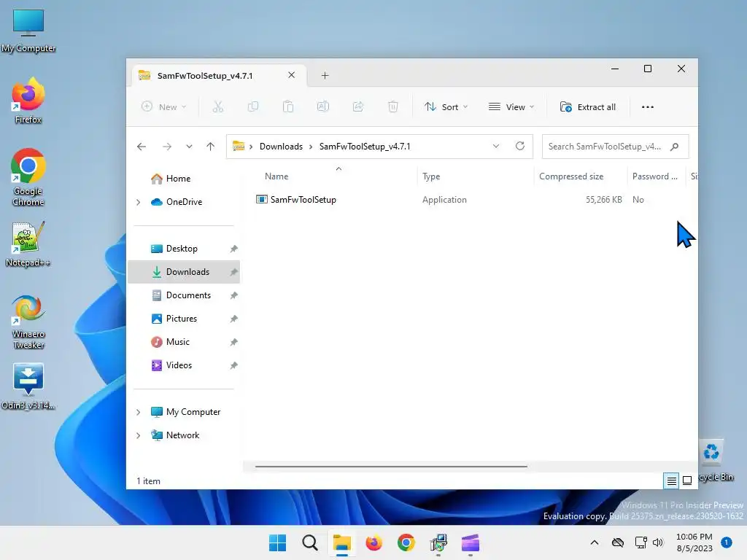Add a new File Explorer tab
This screenshot has width=747, height=560.
[325, 76]
